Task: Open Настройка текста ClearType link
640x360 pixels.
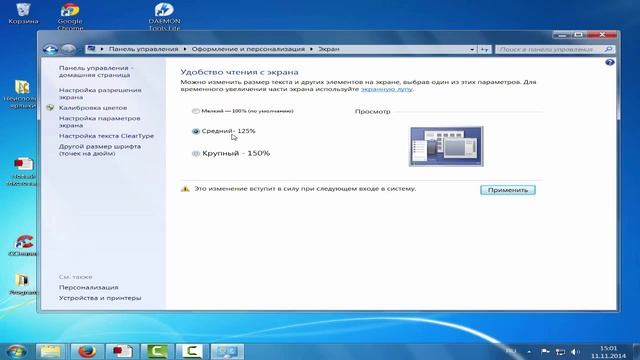Action: 107,136
